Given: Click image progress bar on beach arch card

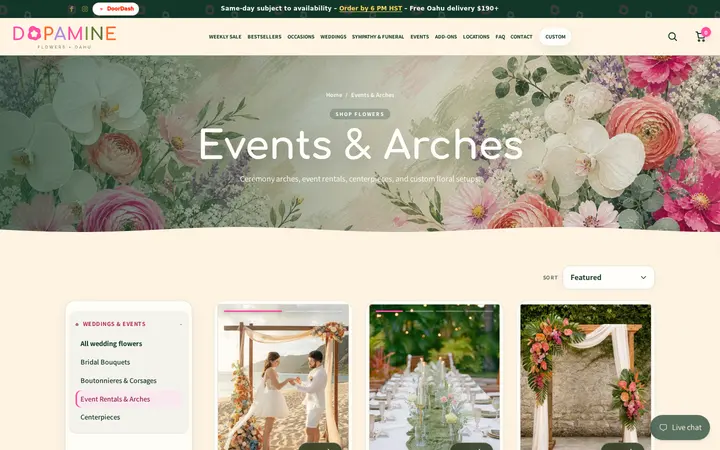Looking at the screenshot, I should [x=283, y=311].
